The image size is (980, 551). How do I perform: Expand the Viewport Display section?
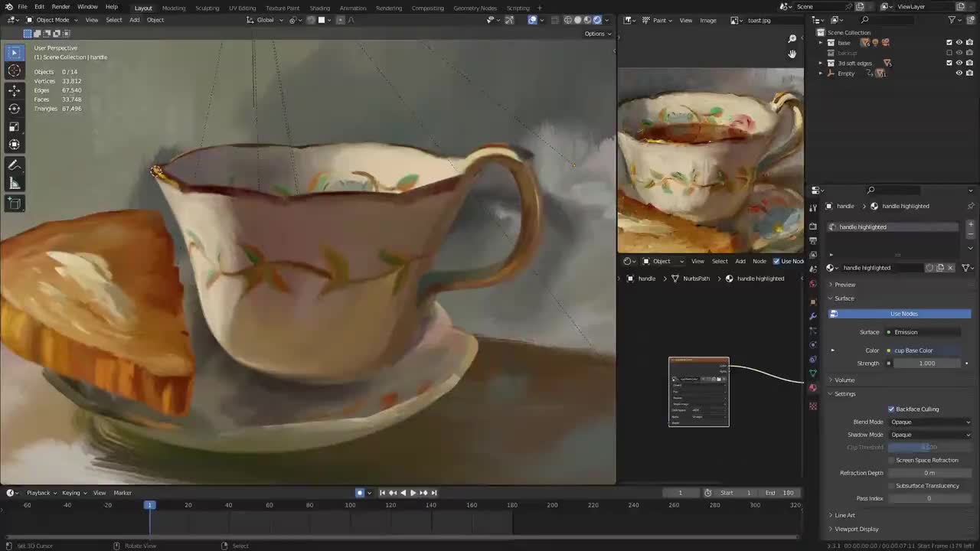856,529
